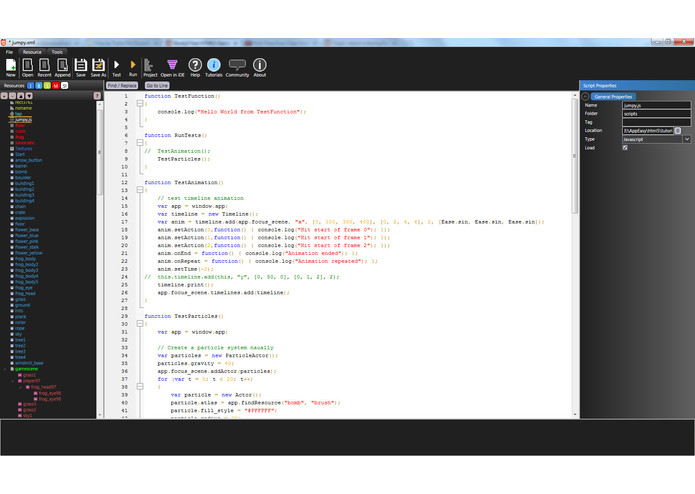Save the project with Save icon
This screenshot has height=494, width=695.
pos(81,65)
